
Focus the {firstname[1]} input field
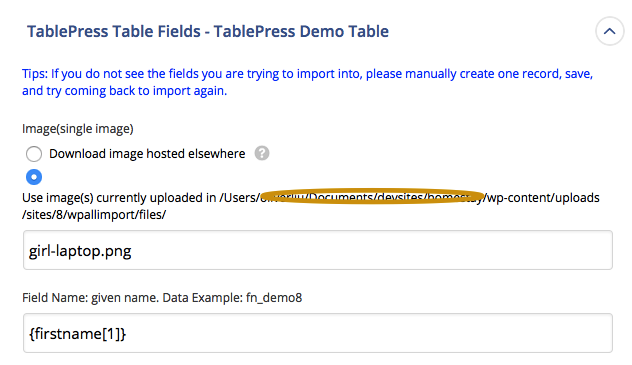(318, 333)
